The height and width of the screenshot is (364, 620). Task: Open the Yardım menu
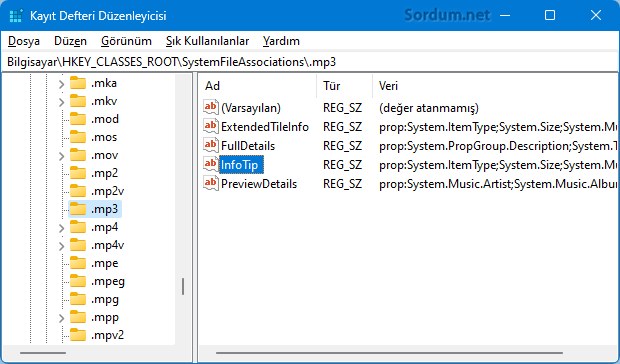coord(281,41)
